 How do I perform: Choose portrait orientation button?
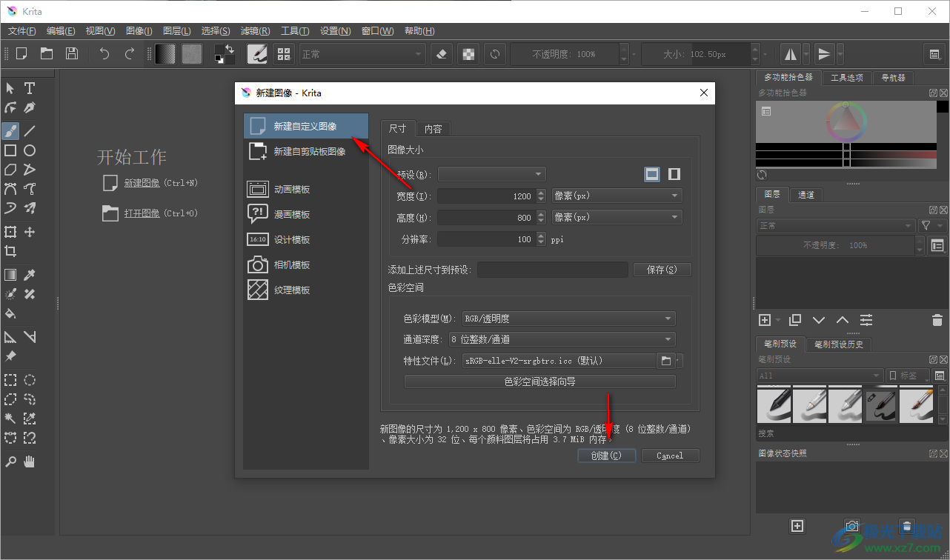[674, 174]
